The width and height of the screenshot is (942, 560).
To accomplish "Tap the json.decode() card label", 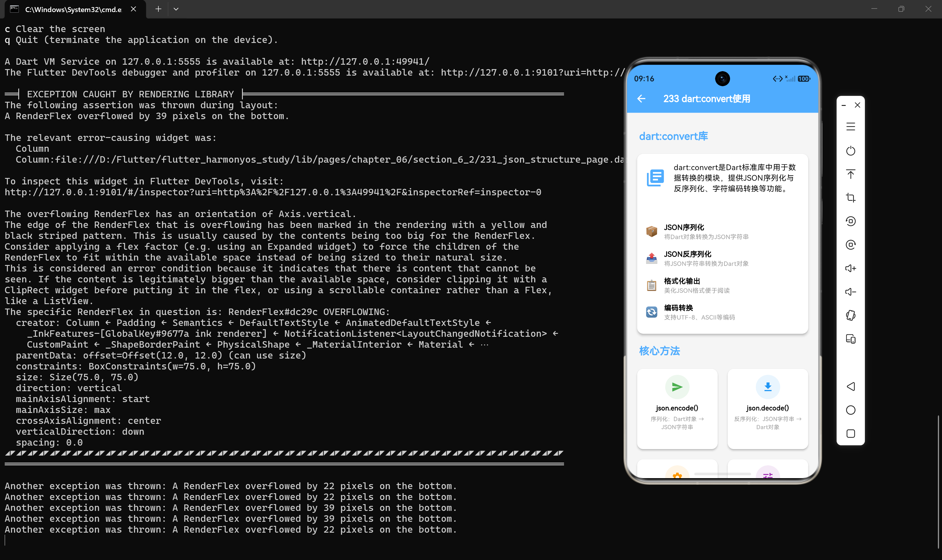I will coord(767,408).
